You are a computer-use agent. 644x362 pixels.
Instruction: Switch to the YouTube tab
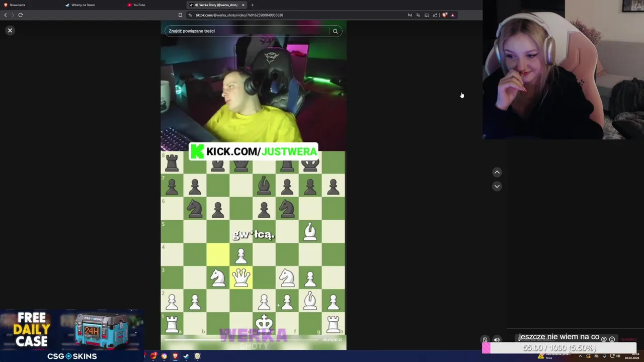(x=154, y=5)
